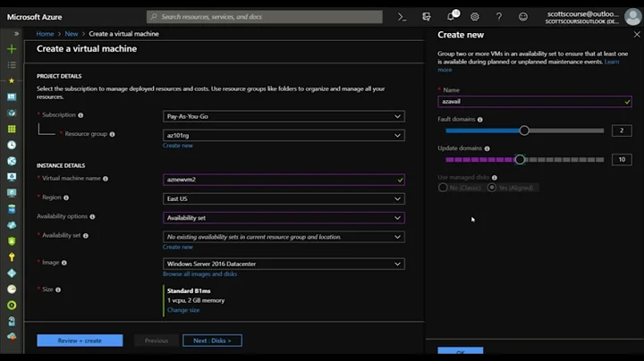Open the Subscription Pay-As-You-Go dropdown

(284, 116)
